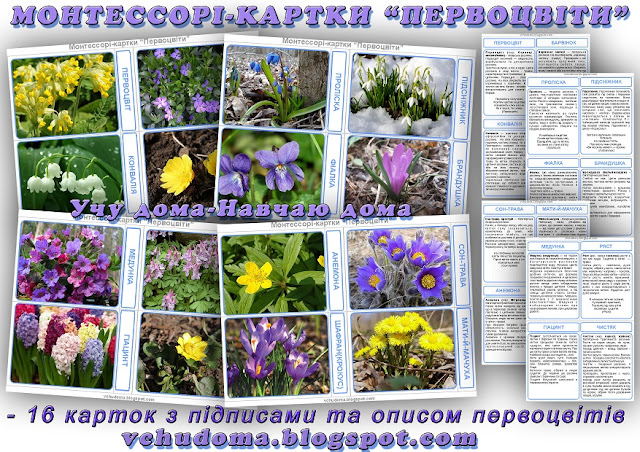Click БАРВІНОК heading on description sheet
The height and width of the screenshot is (452, 640).
coord(562,42)
